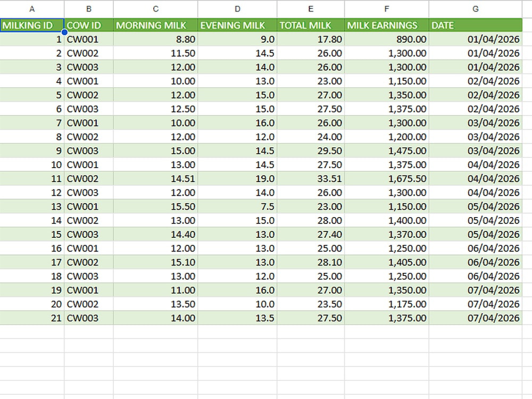
Task: Select morning milk value 12.50
Action: [x=155, y=109]
